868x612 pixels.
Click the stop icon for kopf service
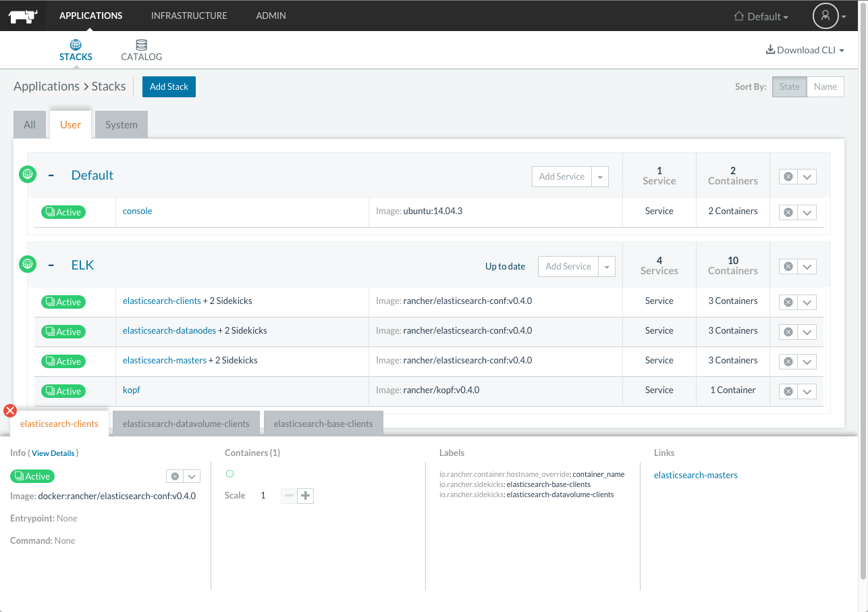click(x=788, y=391)
